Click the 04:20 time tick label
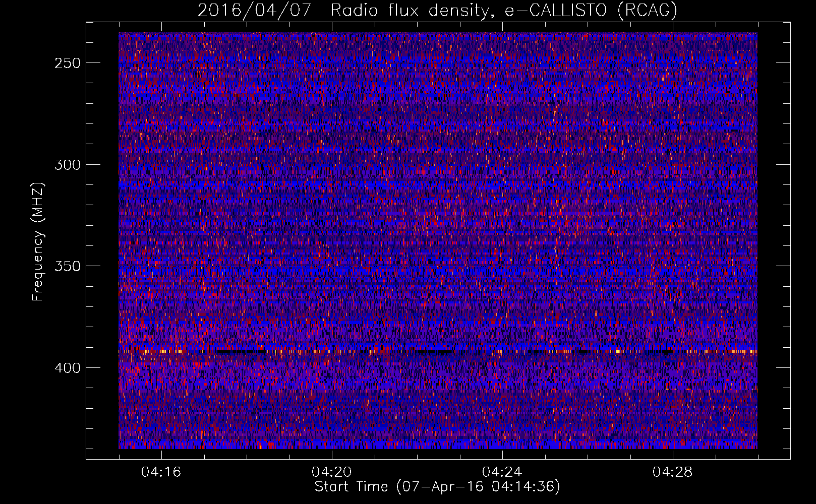The width and height of the screenshot is (816, 504). click(x=332, y=472)
